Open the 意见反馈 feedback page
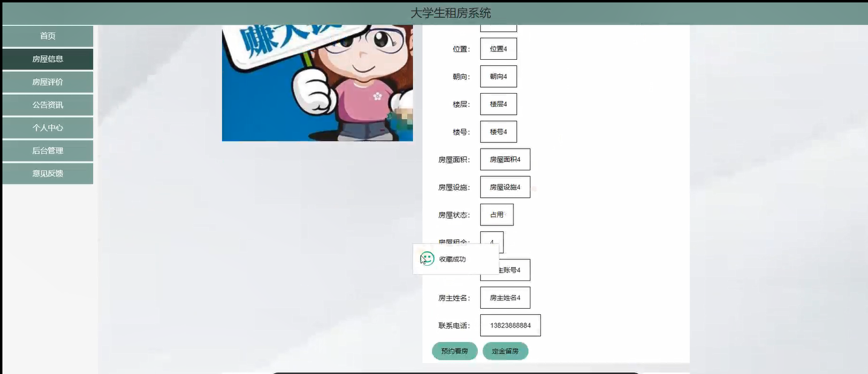Viewport: 868px width, 374px height. [x=47, y=173]
